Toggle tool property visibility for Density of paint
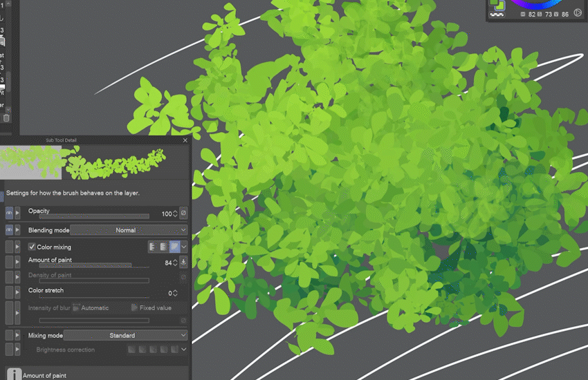This screenshot has width=588, height=380. point(10,277)
